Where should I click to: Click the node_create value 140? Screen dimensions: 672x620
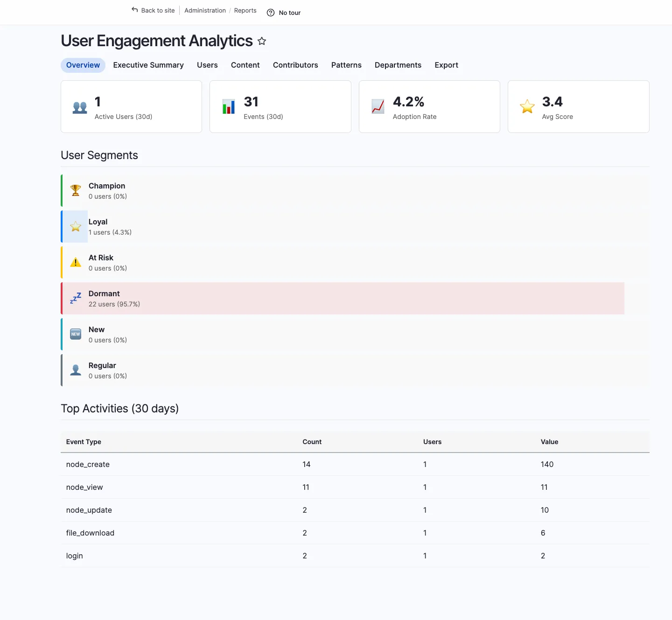tap(547, 464)
